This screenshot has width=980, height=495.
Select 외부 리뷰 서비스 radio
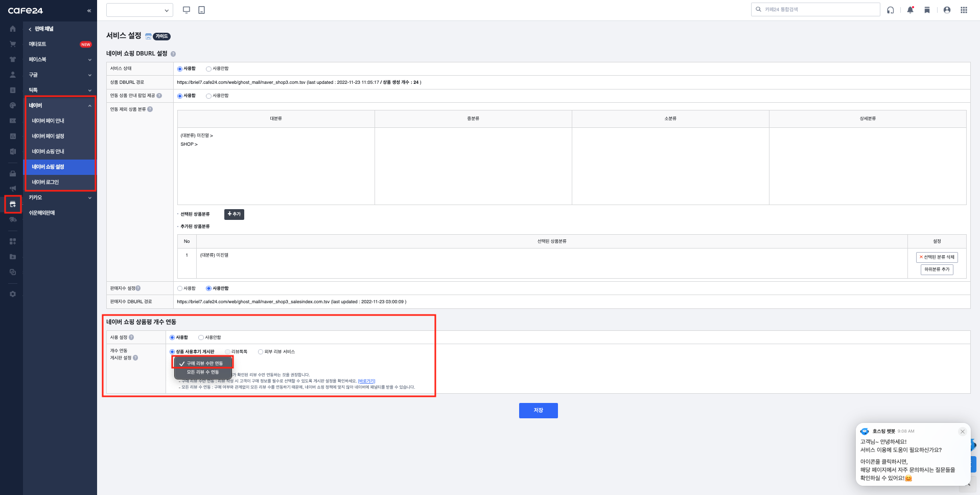261,352
